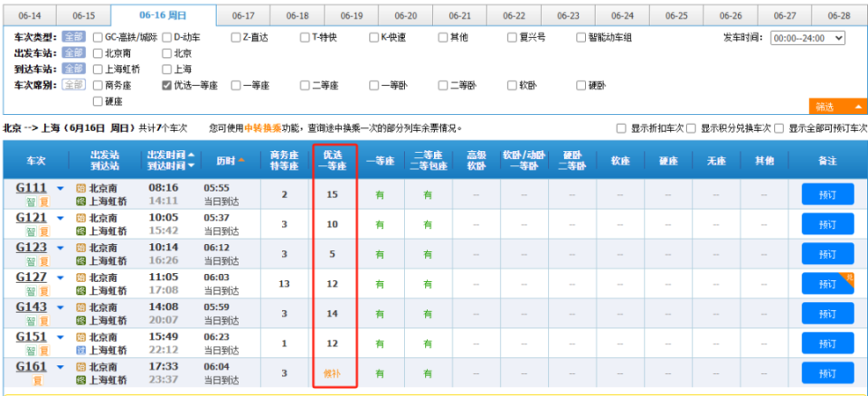Click 优选一等座 count 15 for G111
868x396 pixels.
332,194
